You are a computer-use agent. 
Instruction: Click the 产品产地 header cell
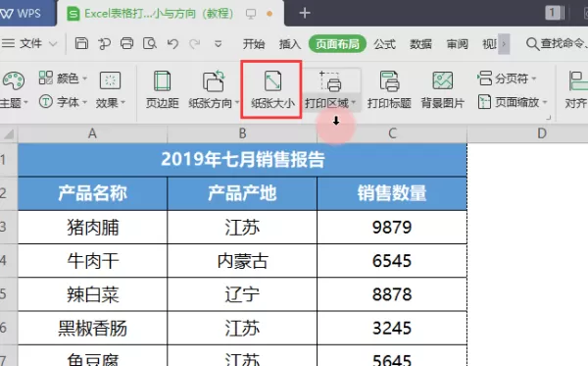pyautogui.click(x=242, y=193)
